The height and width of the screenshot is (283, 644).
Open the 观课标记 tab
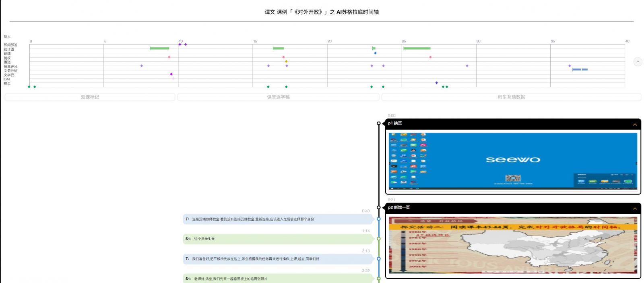[x=90, y=97]
